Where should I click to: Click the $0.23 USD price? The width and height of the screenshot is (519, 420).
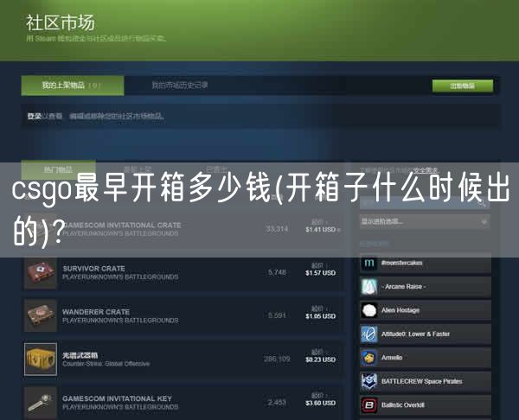pyautogui.click(x=320, y=360)
